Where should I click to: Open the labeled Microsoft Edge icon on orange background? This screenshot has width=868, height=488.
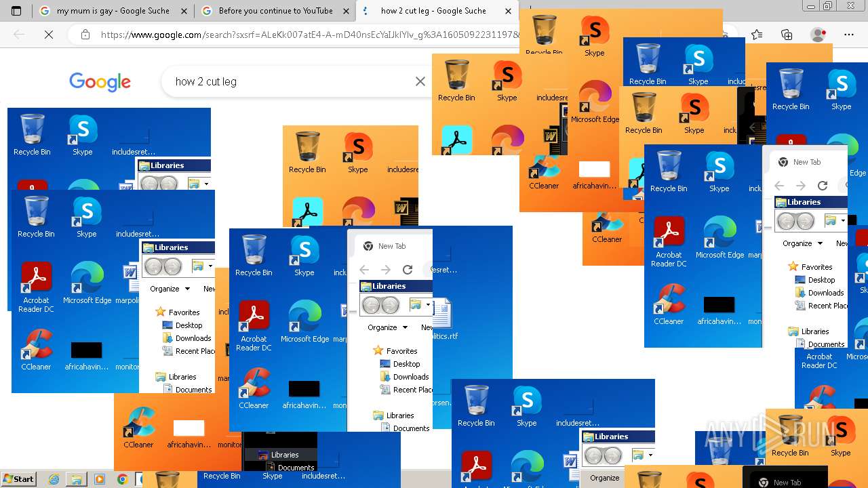[x=595, y=102]
